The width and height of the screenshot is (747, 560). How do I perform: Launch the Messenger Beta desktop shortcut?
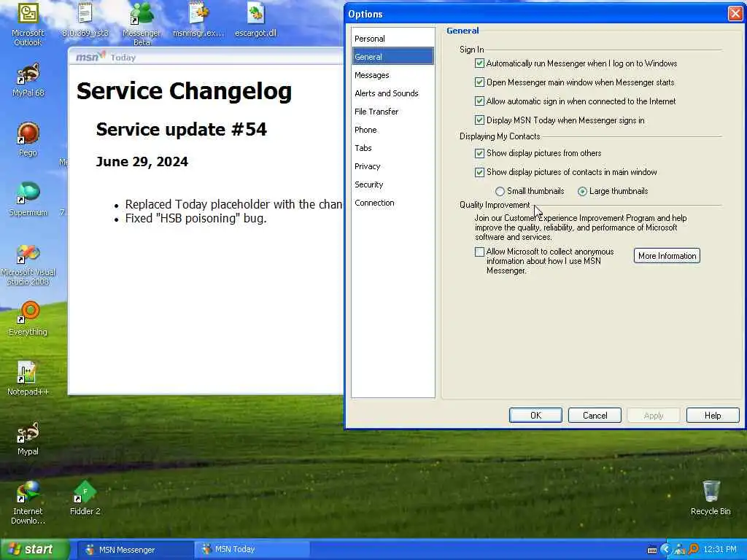pyautogui.click(x=142, y=24)
